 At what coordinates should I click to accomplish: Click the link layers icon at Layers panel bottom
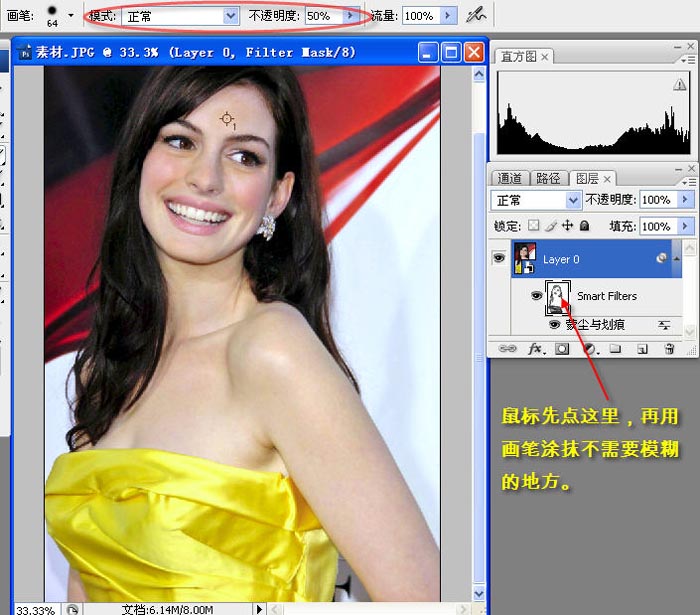click(x=507, y=349)
